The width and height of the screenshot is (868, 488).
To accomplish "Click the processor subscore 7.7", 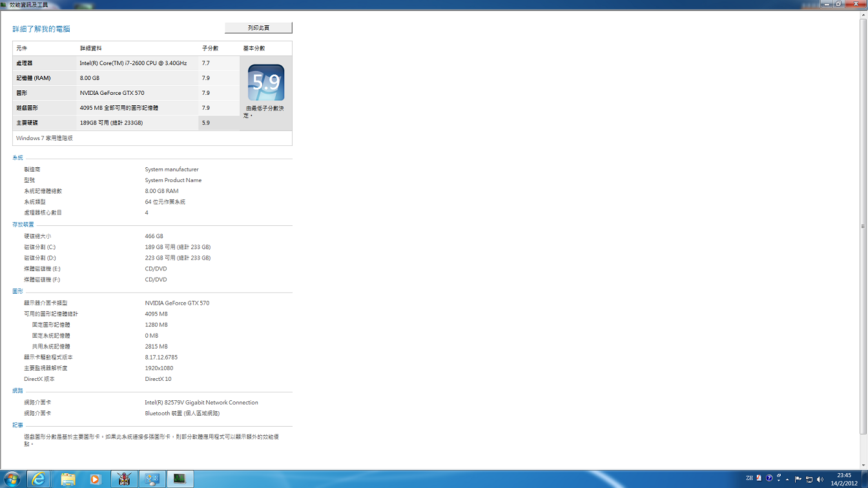I will 206,63.
